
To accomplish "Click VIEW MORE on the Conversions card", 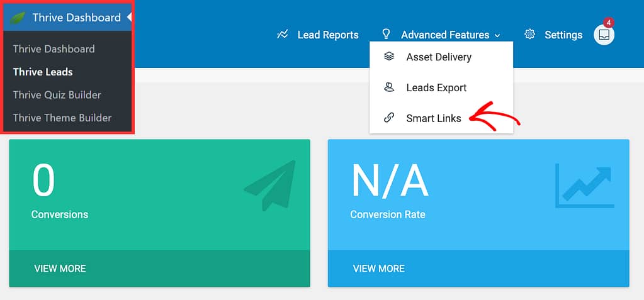I will (x=60, y=269).
